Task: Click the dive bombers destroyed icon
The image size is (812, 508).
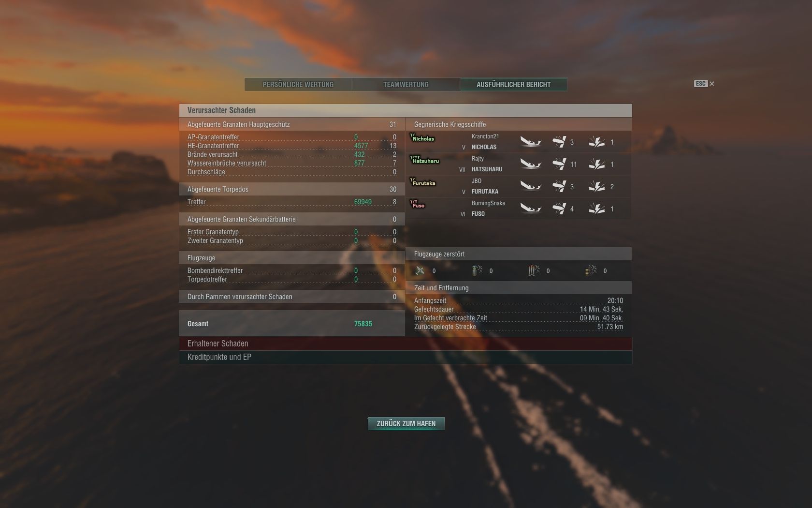Action: (477, 270)
